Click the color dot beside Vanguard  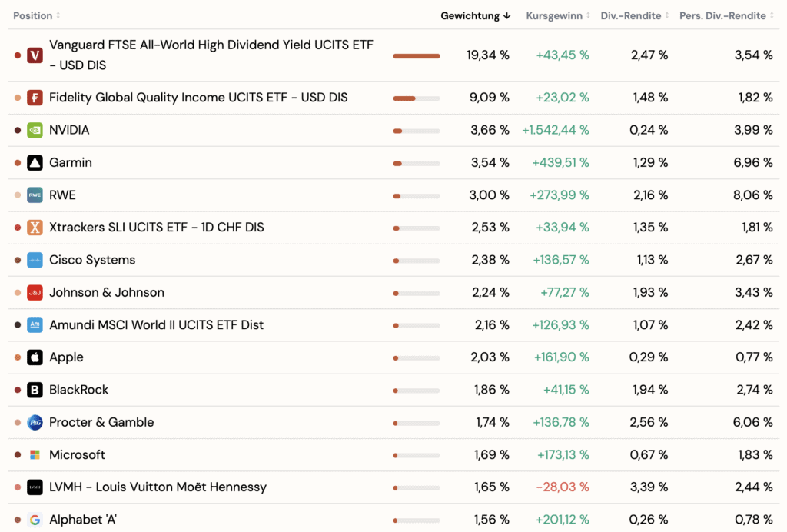18,55
